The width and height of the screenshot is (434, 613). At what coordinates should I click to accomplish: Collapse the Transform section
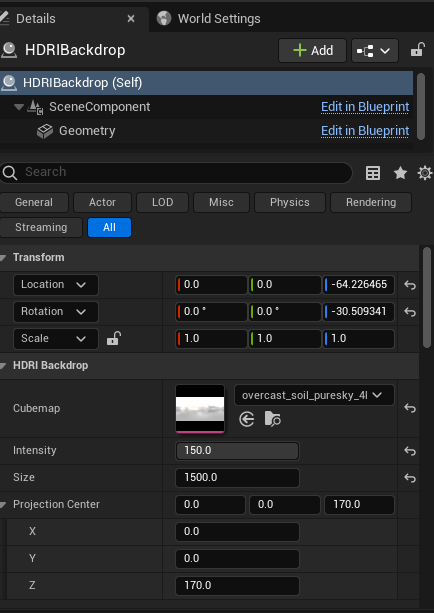[x=3, y=258]
